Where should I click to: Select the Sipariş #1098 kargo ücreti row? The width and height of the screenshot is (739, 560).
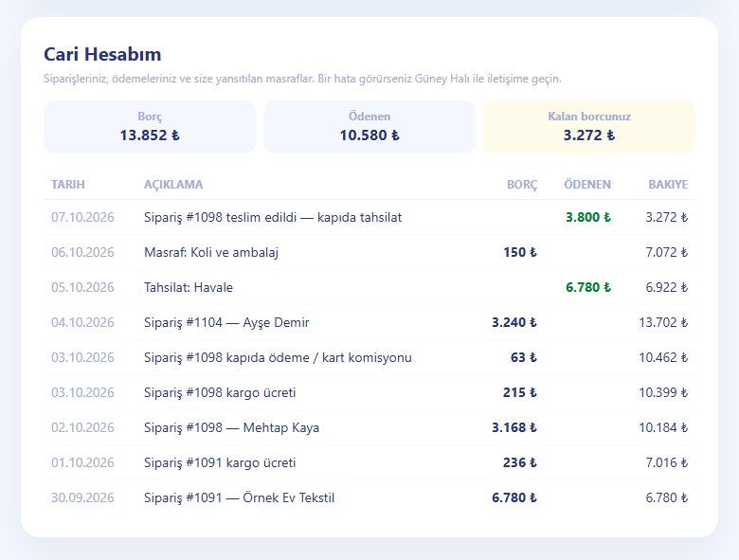(x=369, y=392)
